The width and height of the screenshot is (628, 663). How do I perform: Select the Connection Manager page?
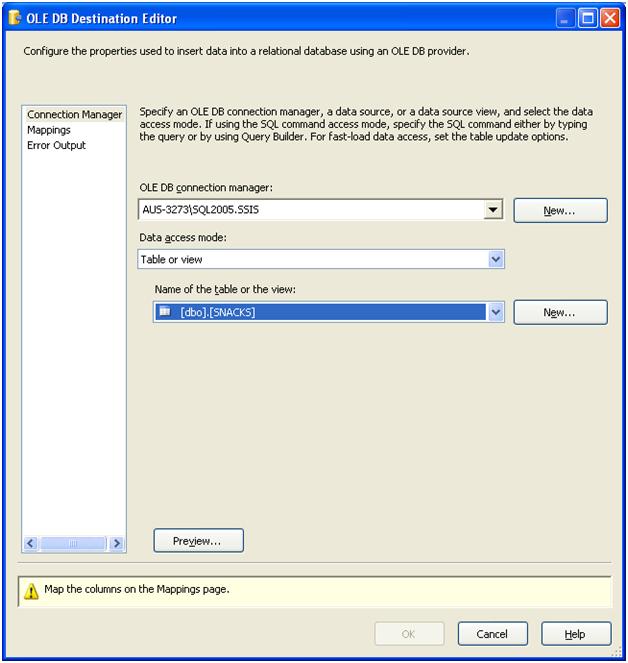coord(74,115)
